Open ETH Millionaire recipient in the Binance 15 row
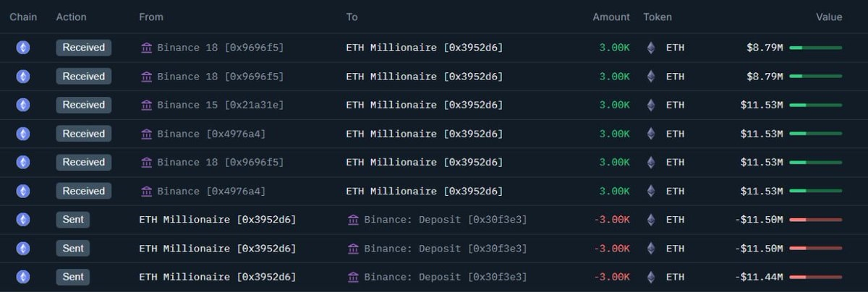This screenshot has width=868, height=292. click(424, 105)
